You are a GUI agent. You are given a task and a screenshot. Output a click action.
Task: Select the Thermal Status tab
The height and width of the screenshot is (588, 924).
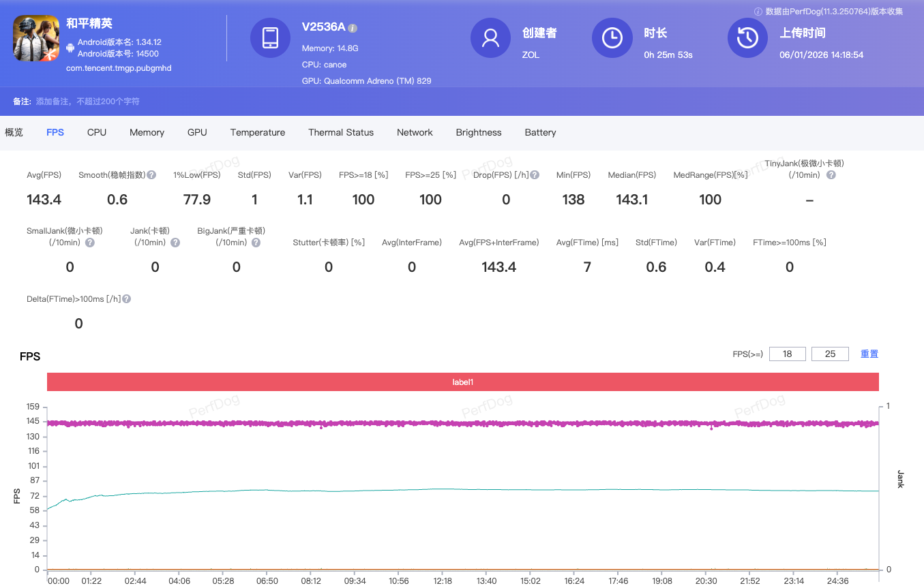[x=340, y=132]
